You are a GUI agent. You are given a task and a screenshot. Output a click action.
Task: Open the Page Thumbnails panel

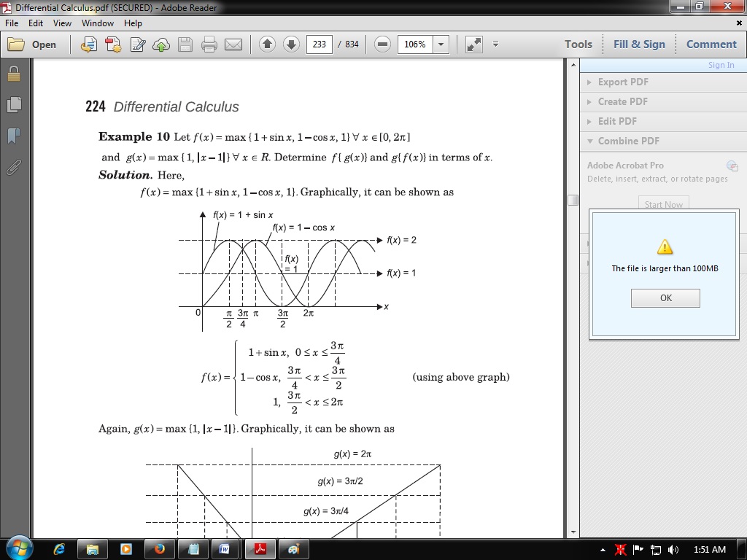[13, 105]
